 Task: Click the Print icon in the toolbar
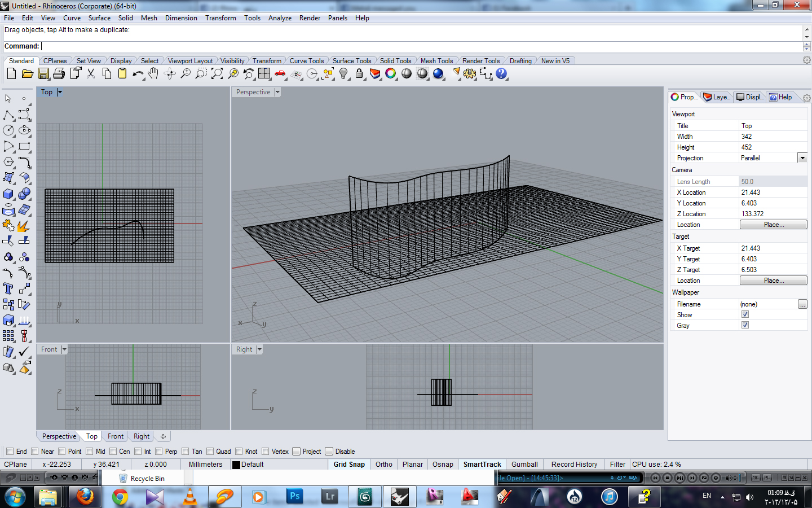pos(59,73)
